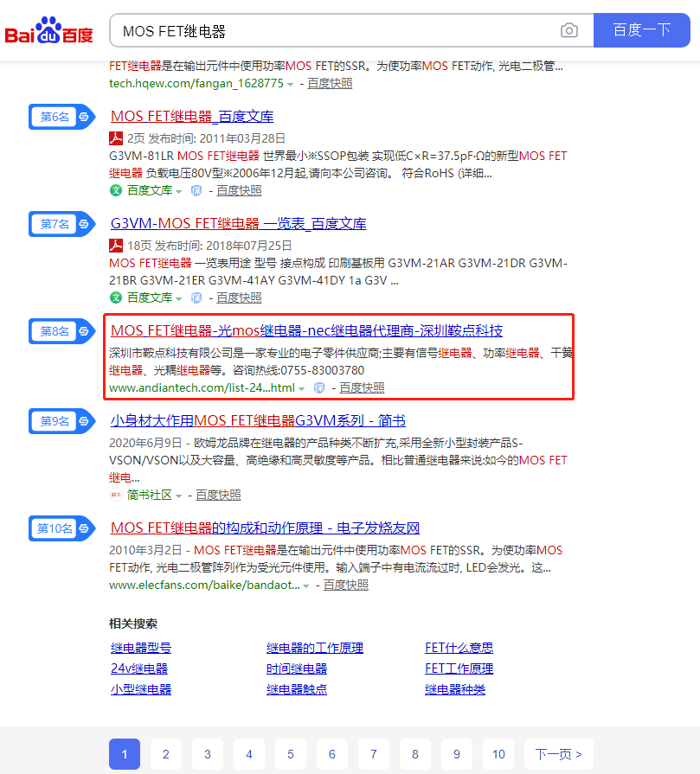Click 百度文库 source label under the 一览表 result
Screen dimensions: 700x774
150,297
